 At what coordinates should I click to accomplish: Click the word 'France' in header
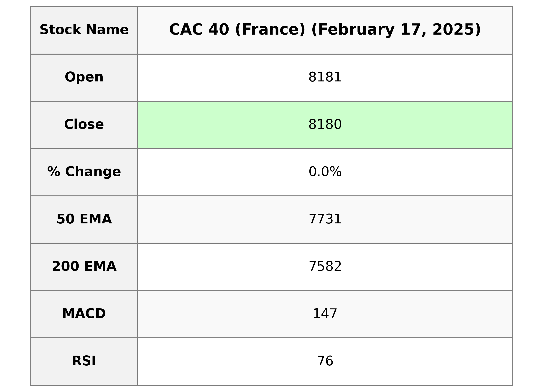[x=270, y=30]
